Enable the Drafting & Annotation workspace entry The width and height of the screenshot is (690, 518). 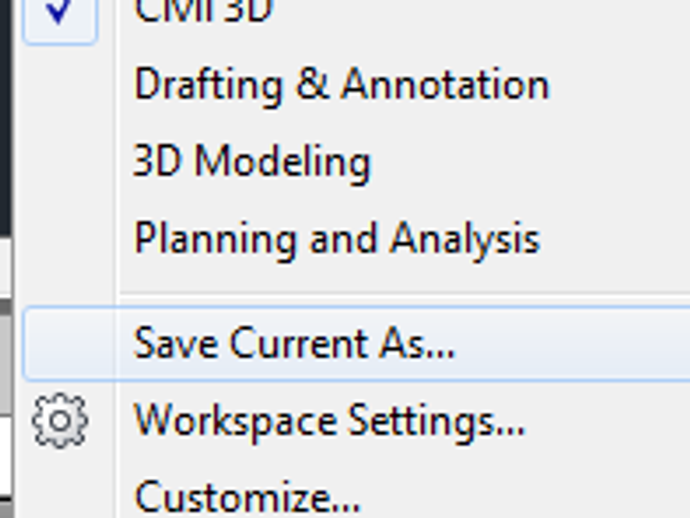341,84
